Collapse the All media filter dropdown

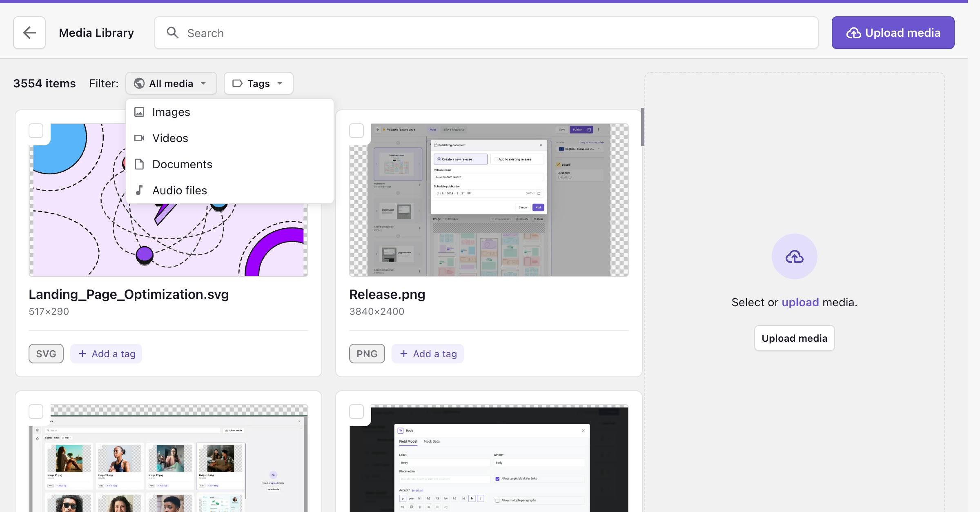(x=171, y=83)
